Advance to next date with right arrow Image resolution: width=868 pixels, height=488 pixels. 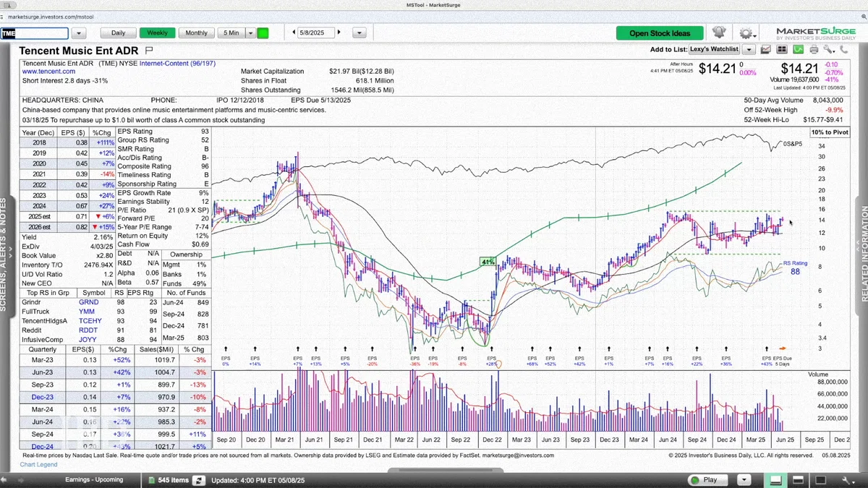click(x=339, y=33)
